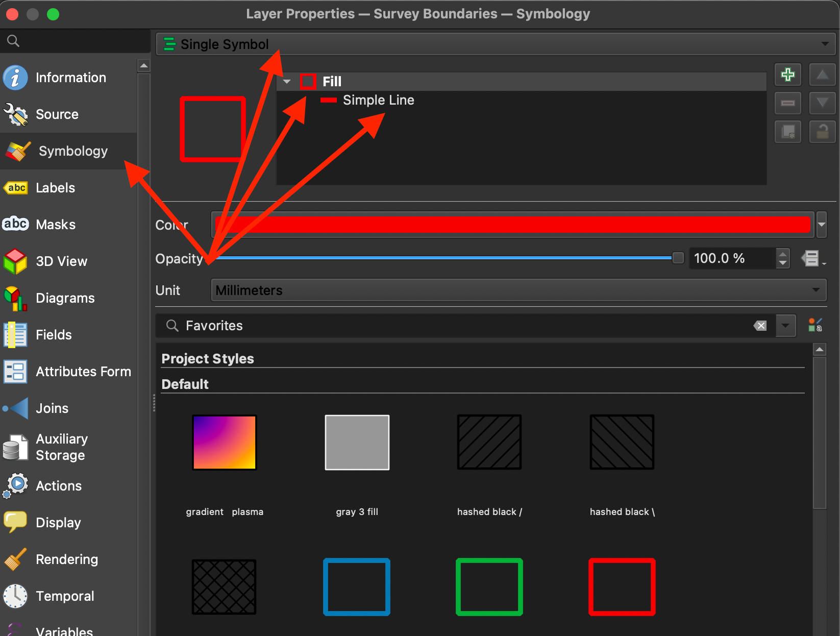Click the green plus add symbol layer button
The height and width of the screenshot is (636, 840).
787,75
